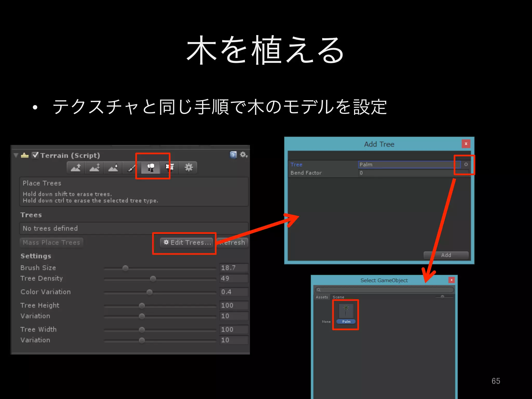
Task: Select the Place Trees tool
Action: click(x=151, y=168)
